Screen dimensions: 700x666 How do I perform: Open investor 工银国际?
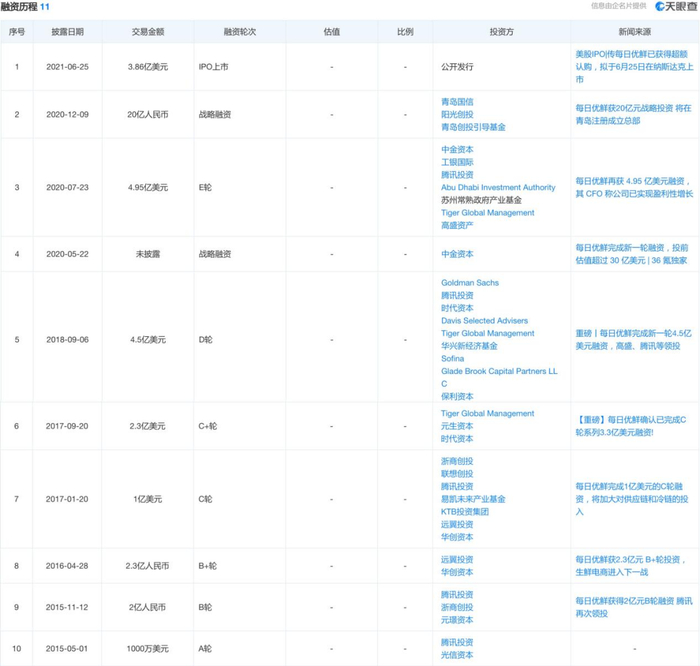pyautogui.click(x=457, y=162)
